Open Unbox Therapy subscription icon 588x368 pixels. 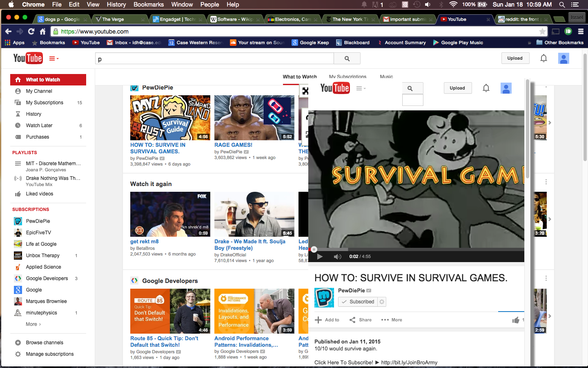tap(18, 256)
